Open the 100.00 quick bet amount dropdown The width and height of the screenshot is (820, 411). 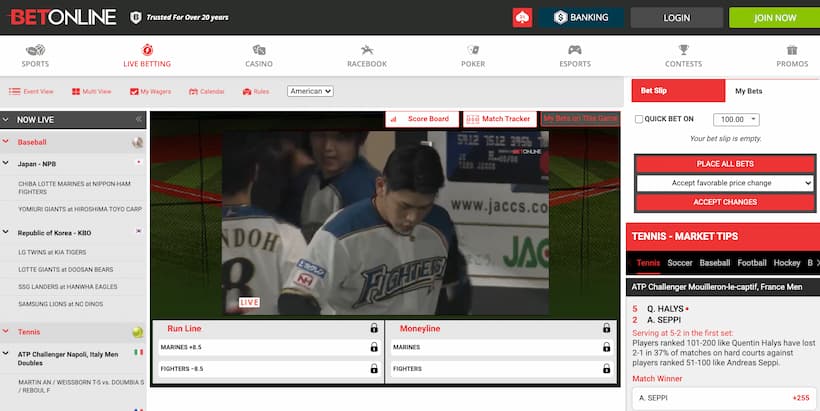736,120
